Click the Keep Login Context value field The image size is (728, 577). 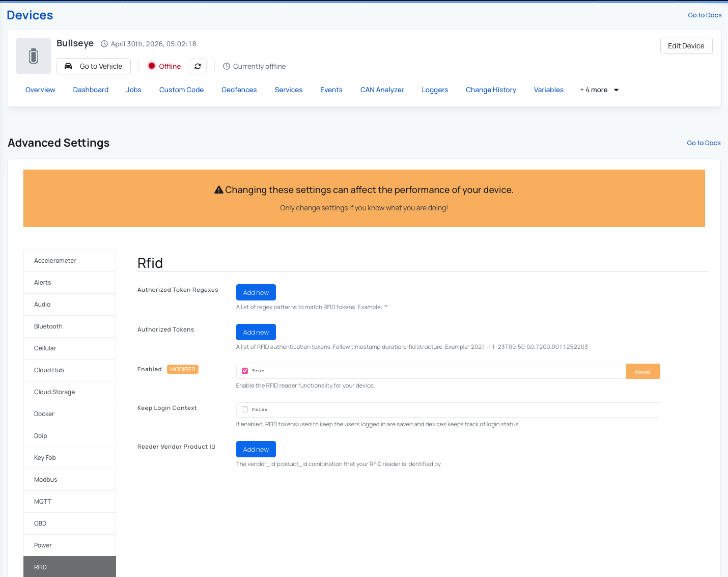(x=448, y=410)
